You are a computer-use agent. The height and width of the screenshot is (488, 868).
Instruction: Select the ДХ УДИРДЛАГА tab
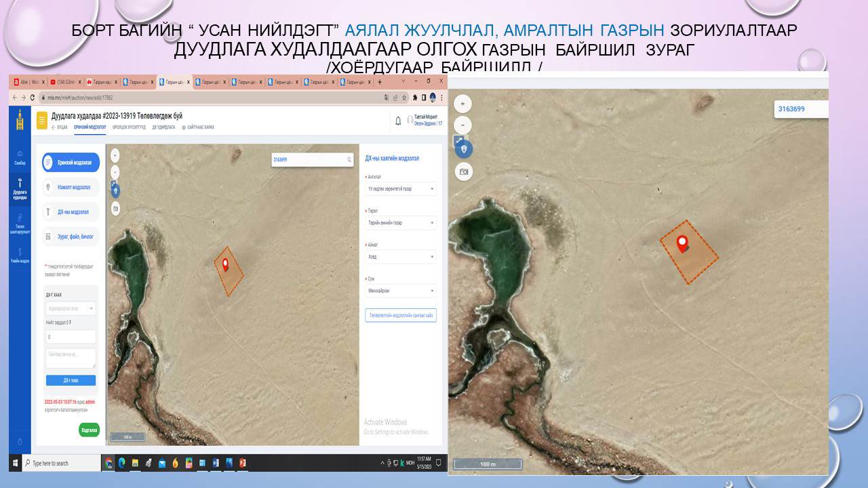click(163, 127)
